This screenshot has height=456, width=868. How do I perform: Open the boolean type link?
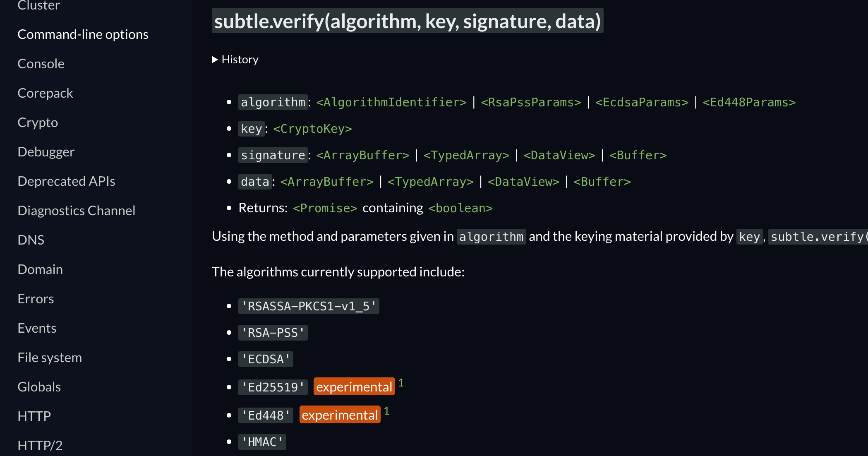pos(460,208)
